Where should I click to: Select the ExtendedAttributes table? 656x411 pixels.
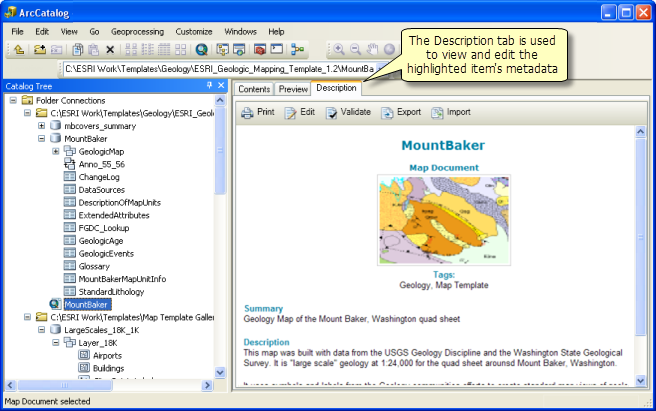tap(114, 215)
